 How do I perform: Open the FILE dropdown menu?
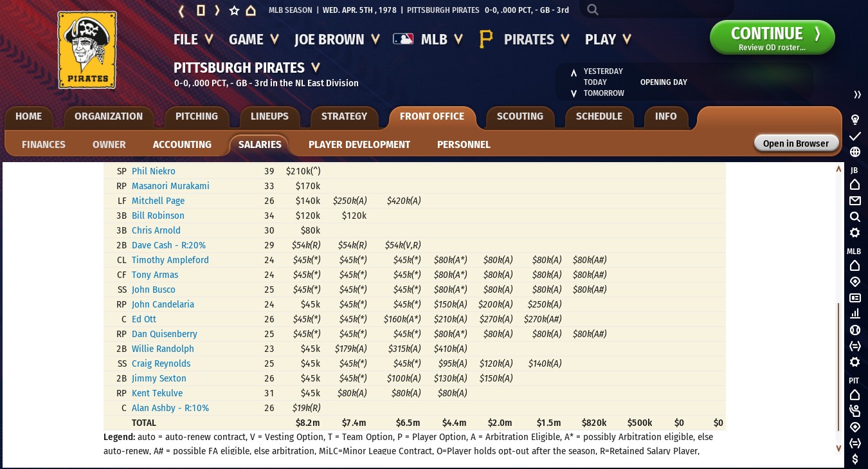pyautogui.click(x=193, y=39)
